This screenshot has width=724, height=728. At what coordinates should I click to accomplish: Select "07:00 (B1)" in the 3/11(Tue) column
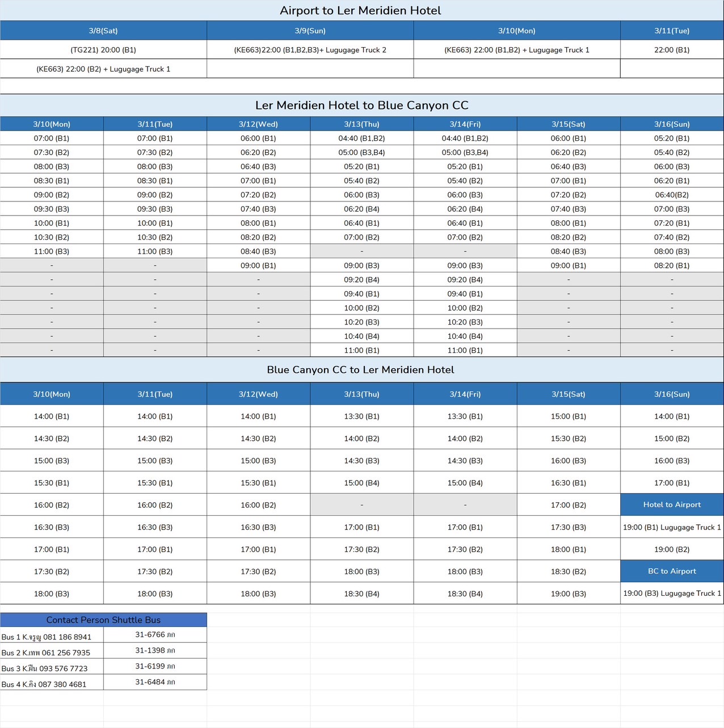click(155, 138)
